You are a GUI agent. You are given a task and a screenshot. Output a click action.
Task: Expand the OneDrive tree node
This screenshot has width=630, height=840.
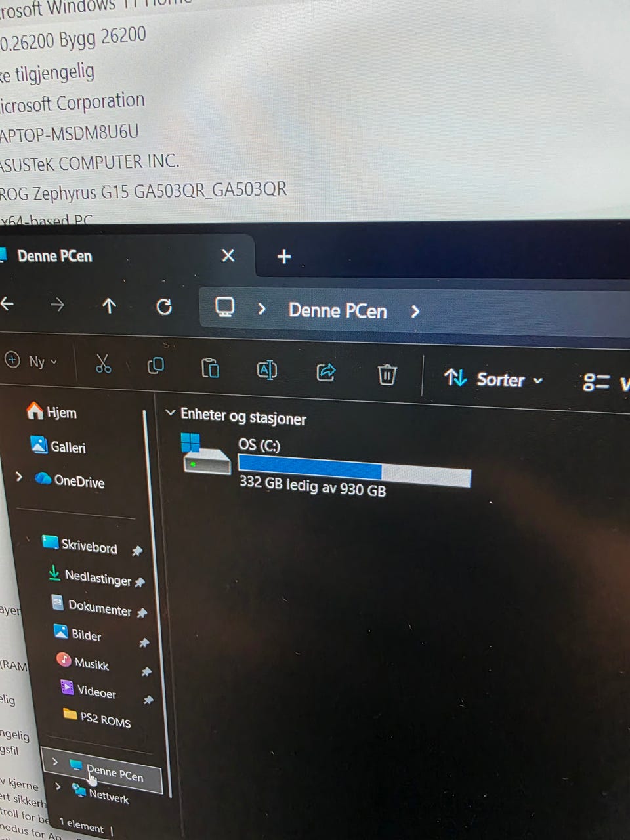coord(18,476)
